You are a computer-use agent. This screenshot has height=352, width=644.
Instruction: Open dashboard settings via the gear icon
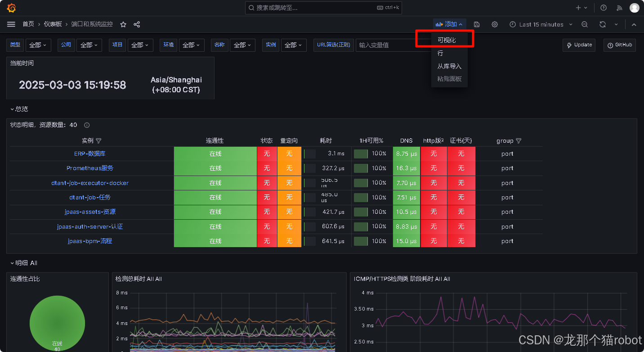tap(494, 24)
